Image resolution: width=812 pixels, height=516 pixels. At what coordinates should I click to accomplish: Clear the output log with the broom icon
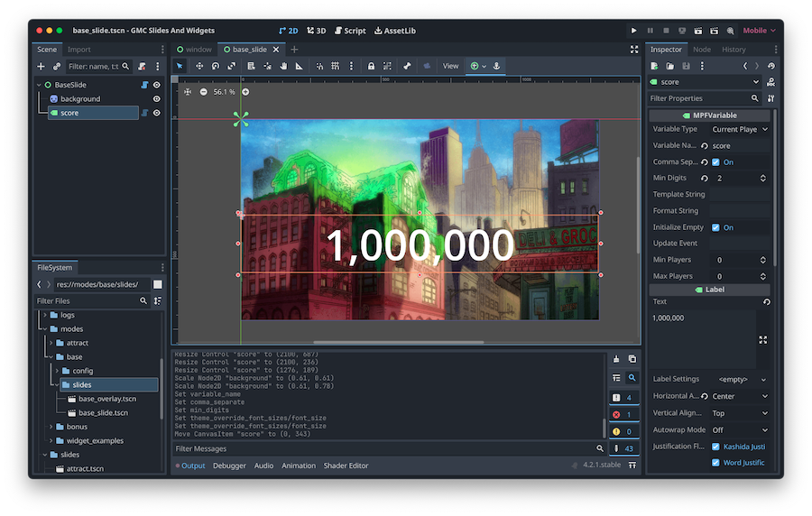coord(617,359)
